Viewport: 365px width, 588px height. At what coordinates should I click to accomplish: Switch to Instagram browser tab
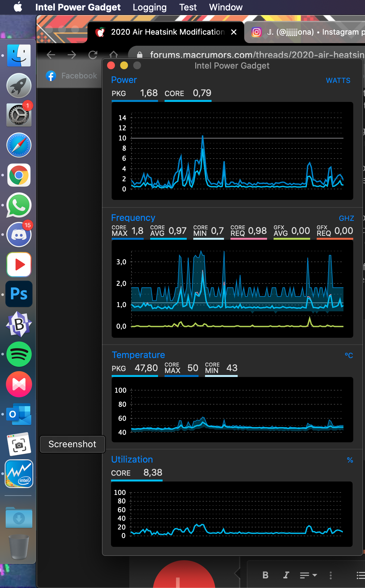[307, 32]
